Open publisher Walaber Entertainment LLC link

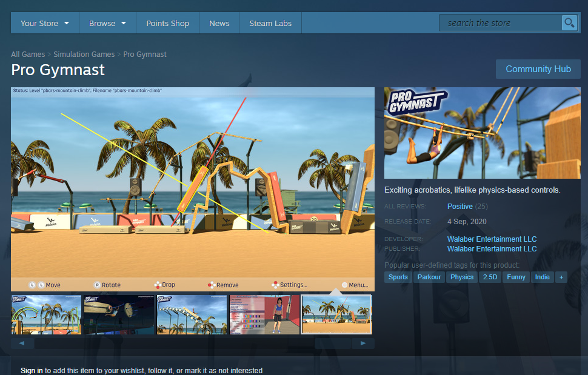click(492, 249)
